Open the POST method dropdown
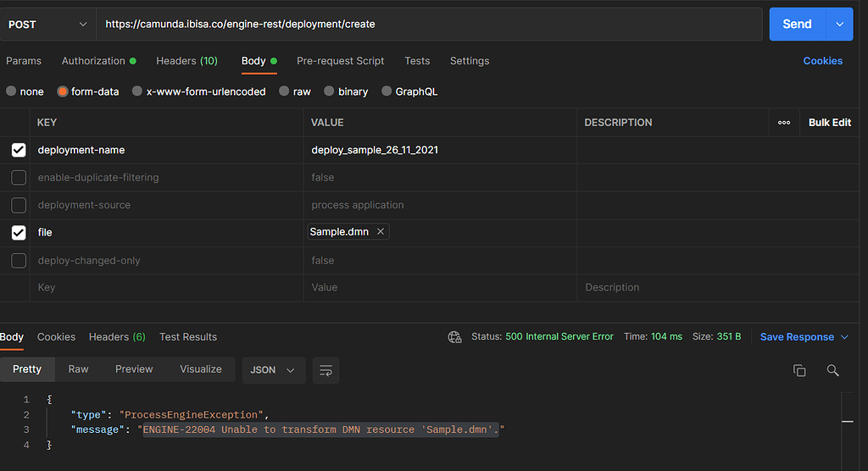Viewport: 868px width, 471px height. pos(47,25)
